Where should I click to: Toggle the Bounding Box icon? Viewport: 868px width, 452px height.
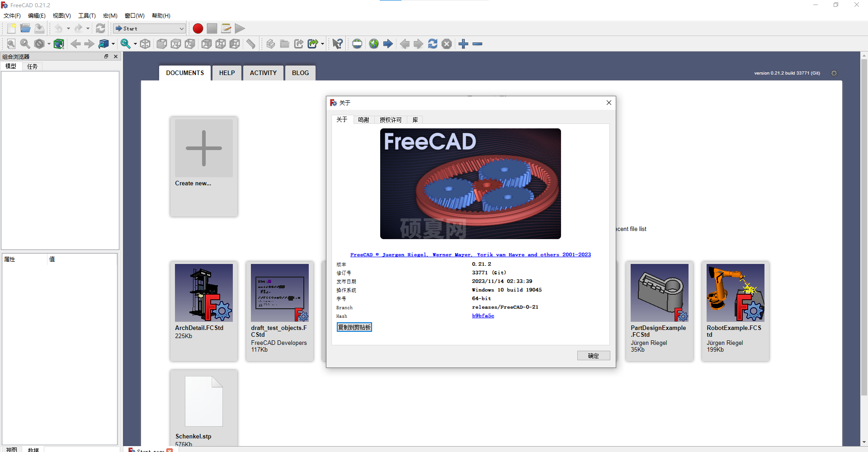pos(59,44)
